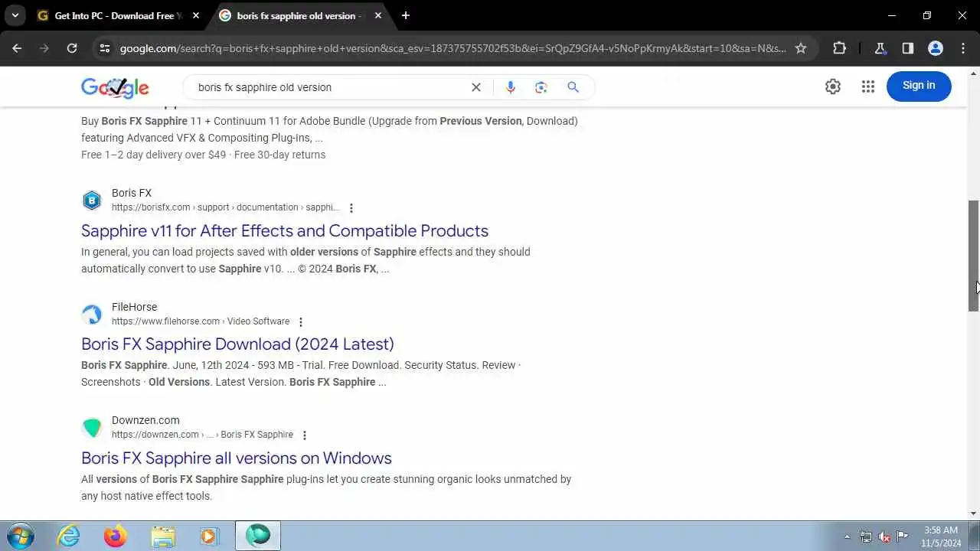This screenshot has height=551, width=980.
Task: Open the Windows Start menu
Action: coord(19,536)
